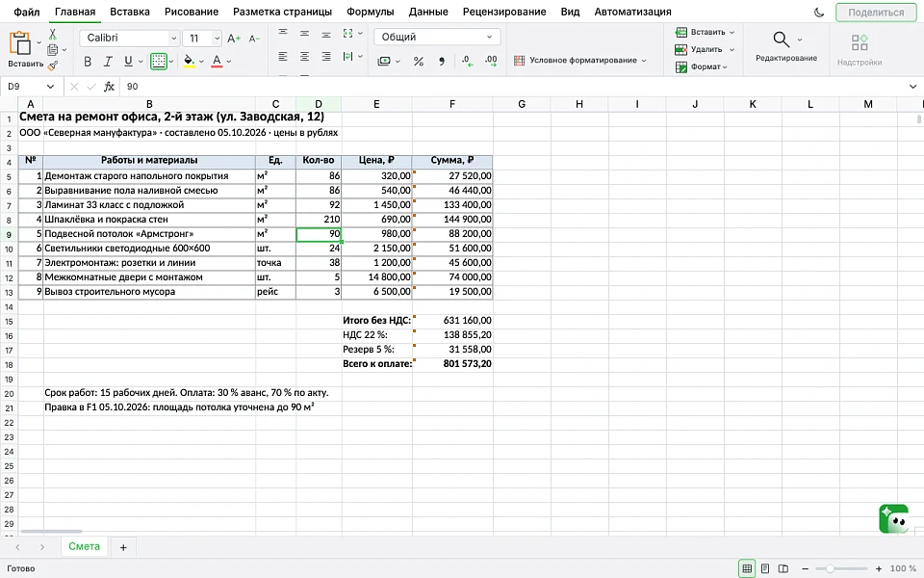Click the formula bar cancel X icon
This screenshot has width=924, height=578.
point(74,87)
